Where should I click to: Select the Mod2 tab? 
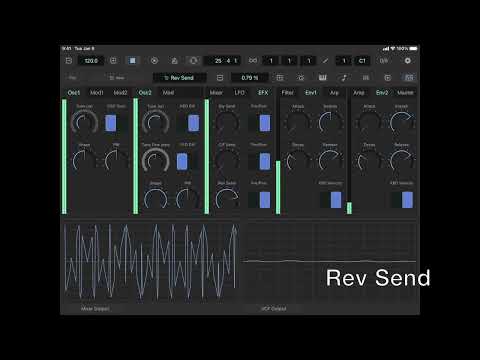120,93
